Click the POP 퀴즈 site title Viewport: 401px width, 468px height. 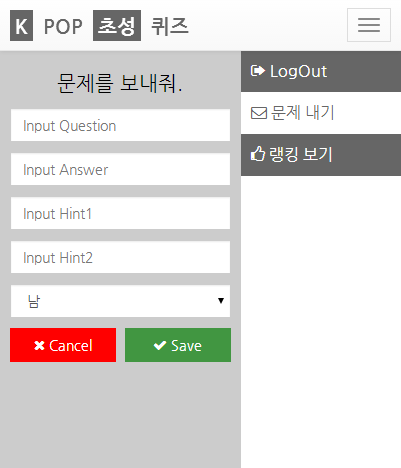pyautogui.click(x=99, y=26)
